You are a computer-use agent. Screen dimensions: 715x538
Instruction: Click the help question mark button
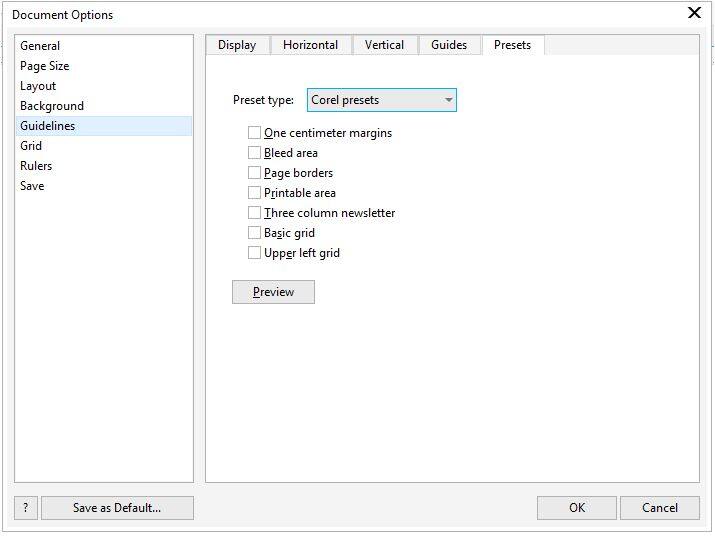(x=26, y=508)
